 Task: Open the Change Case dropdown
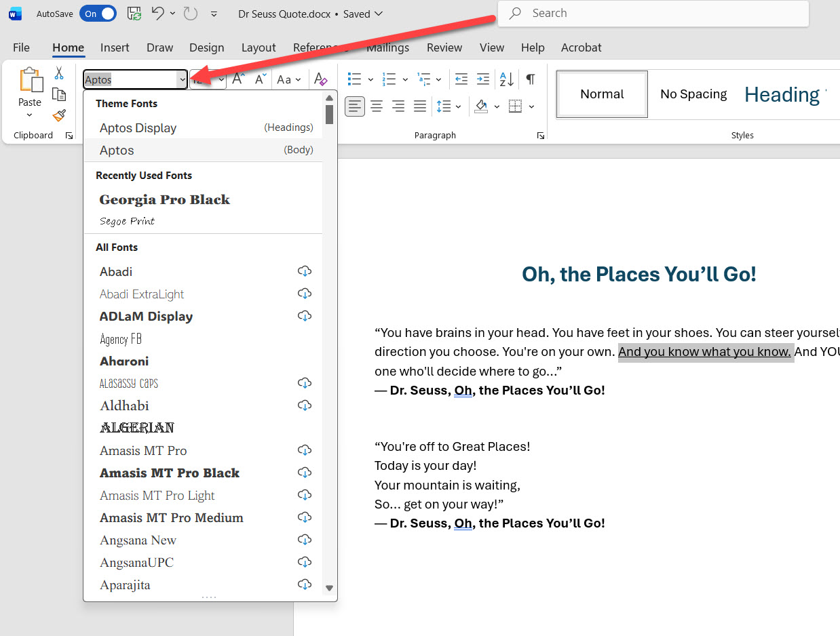[x=289, y=79]
